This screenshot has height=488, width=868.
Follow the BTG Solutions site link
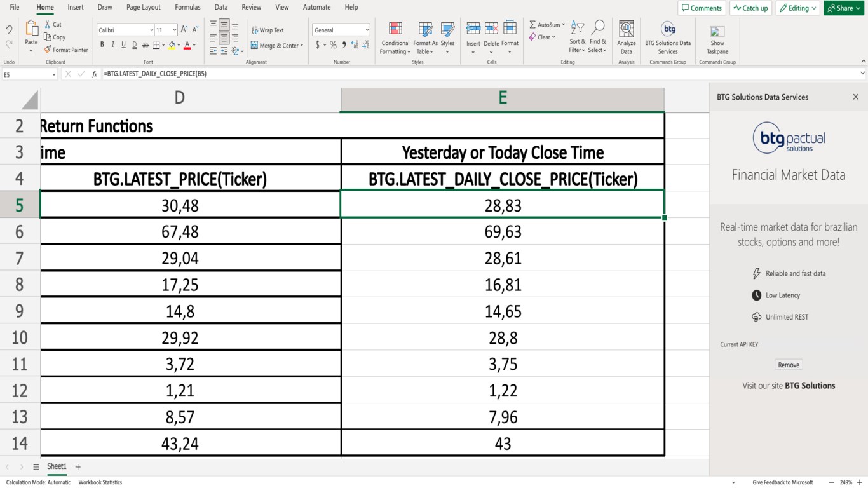pyautogui.click(x=810, y=386)
